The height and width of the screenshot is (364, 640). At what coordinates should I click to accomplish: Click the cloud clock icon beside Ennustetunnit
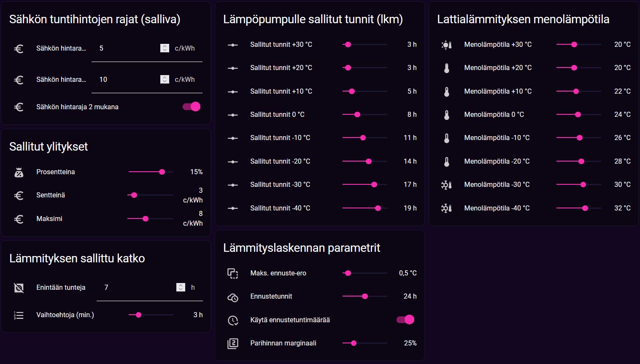click(x=232, y=297)
